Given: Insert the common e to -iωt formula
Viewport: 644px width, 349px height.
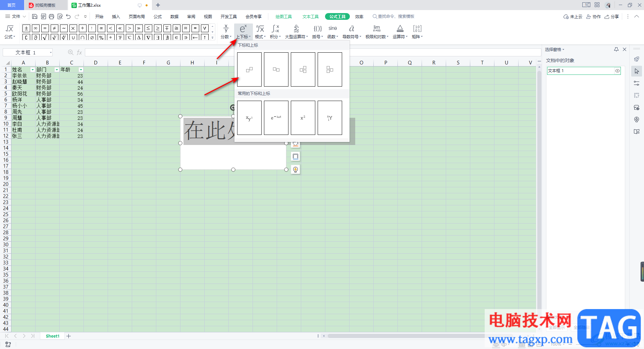Looking at the screenshot, I should pos(276,118).
